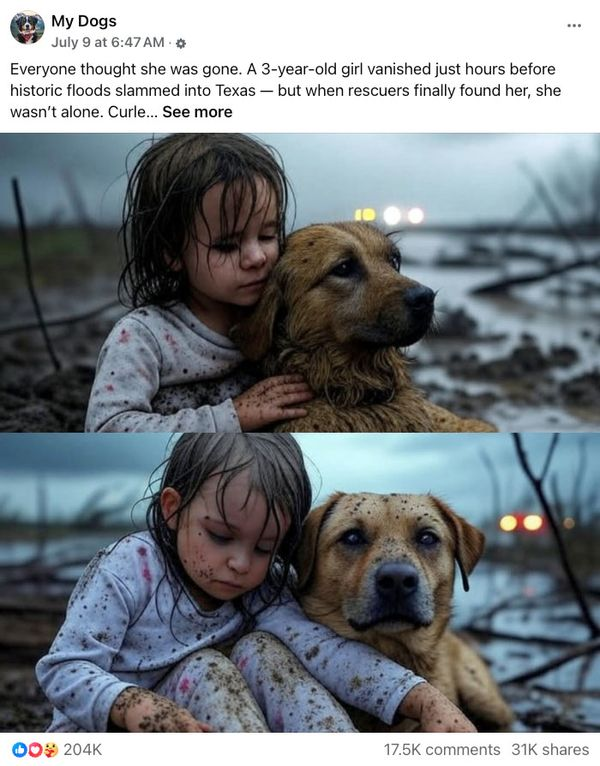Open top photo of girl hugging dog
This screenshot has height=766, width=600.
300,283
